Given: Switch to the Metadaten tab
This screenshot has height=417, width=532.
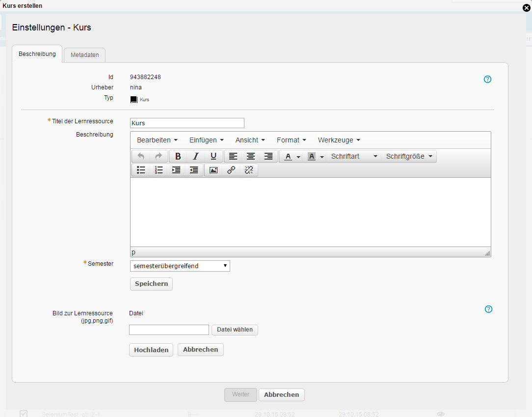Looking at the screenshot, I should [84, 55].
